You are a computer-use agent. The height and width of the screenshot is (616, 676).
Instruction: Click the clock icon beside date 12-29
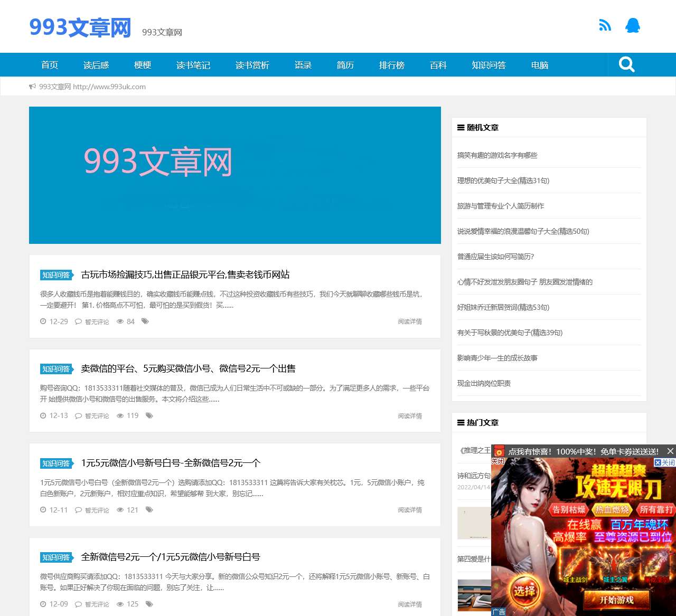tap(43, 321)
